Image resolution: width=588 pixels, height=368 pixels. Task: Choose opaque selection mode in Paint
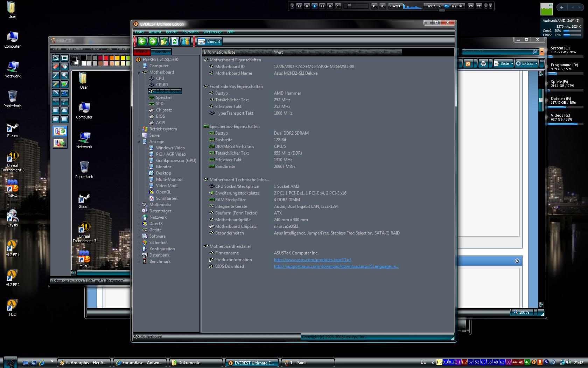pos(60,131)
